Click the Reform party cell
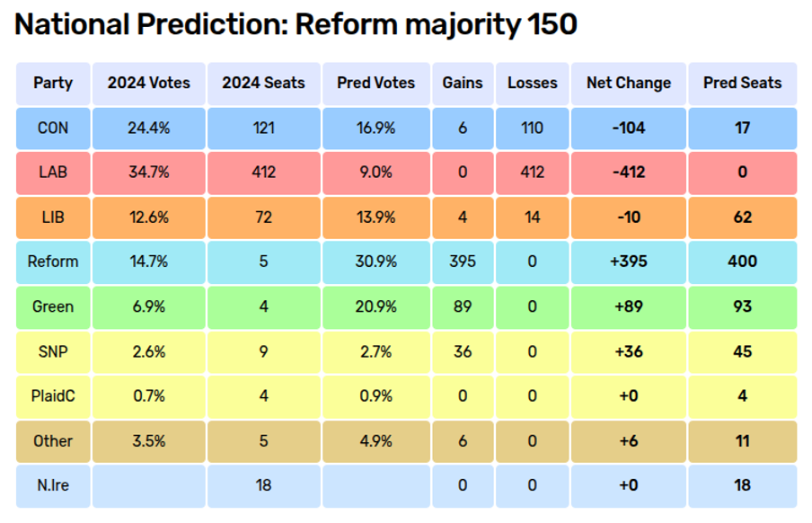 [x=53, y=262]
